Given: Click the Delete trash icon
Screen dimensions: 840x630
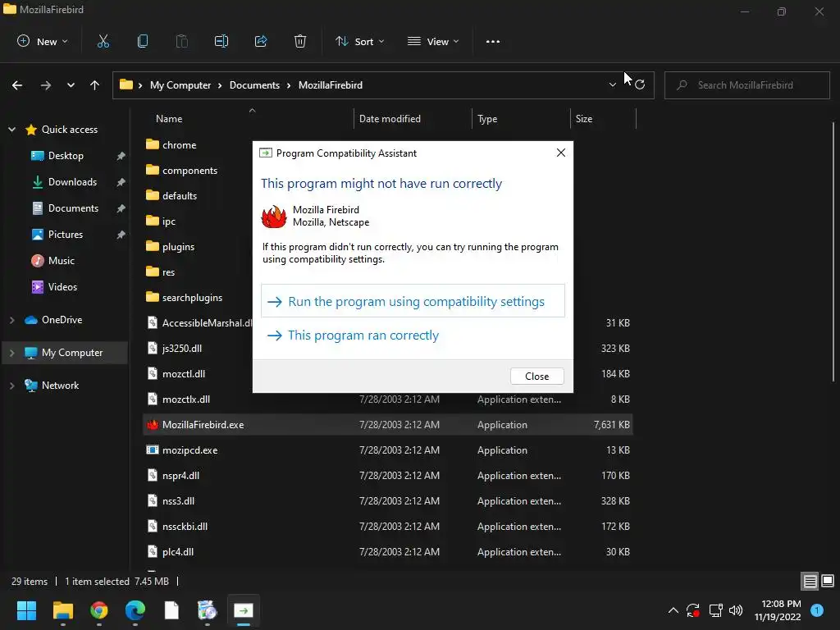Looking at the screenshot, I should click(300, 41).
